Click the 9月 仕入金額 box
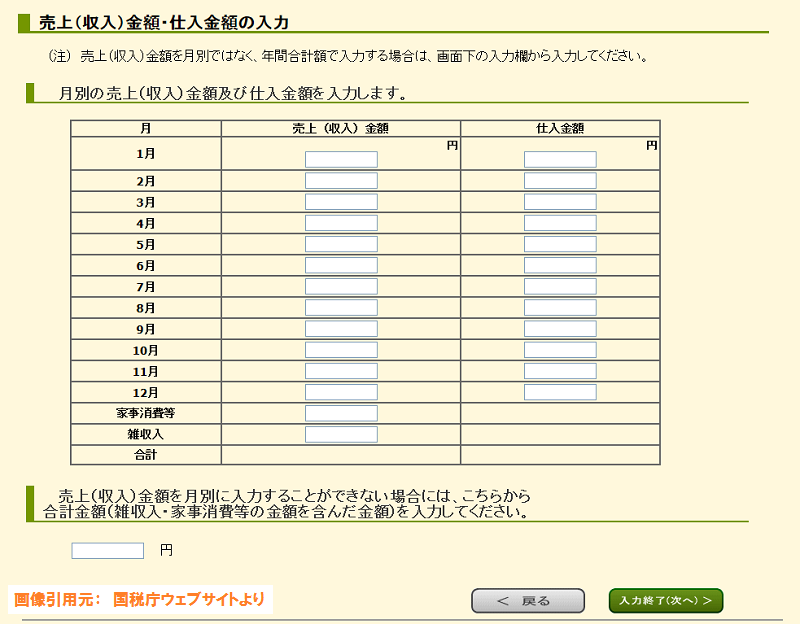This screenshot has width=800, height=624. pos(560,329)
